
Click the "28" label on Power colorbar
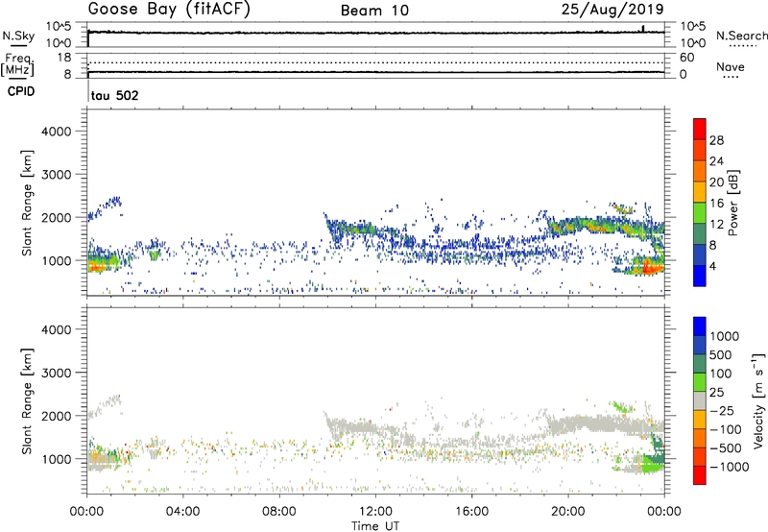click(716, 140)
